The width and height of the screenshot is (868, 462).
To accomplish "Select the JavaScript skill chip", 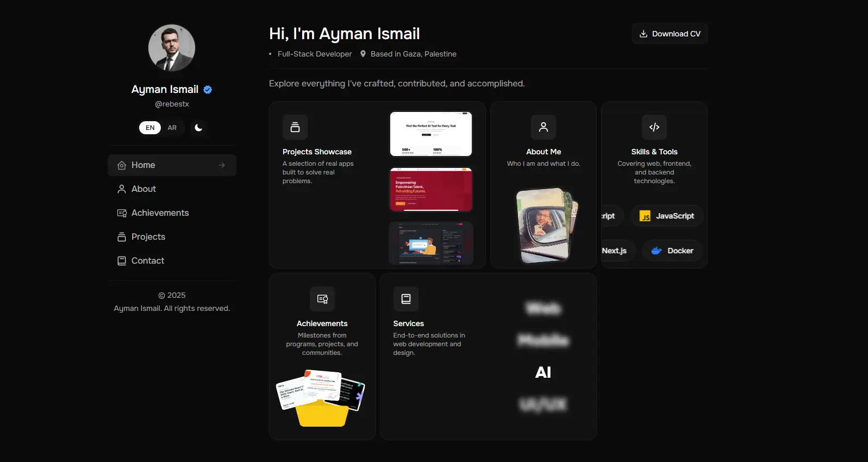I will coord(667,216).
